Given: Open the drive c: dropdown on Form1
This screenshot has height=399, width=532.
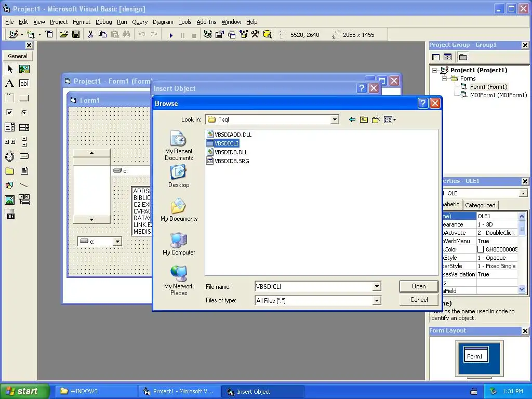Looking at the screenshot, I should click(117, 242).
